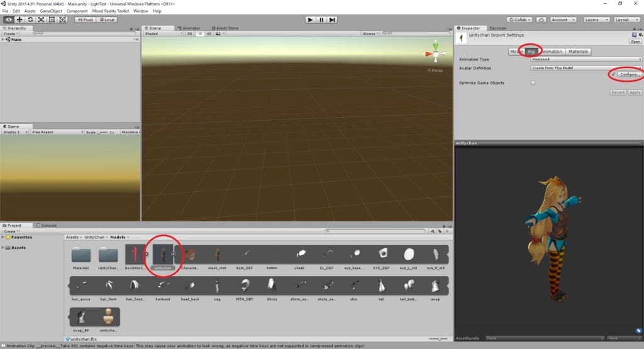The image size is (644, 349).
Task: Select the Move tool
Action: coord(19,19)
